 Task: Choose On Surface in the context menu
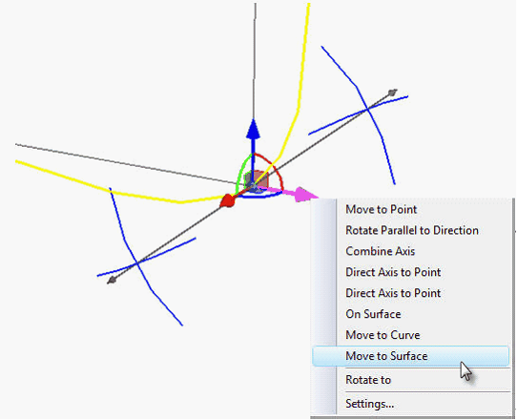click(x=373, y=314)
